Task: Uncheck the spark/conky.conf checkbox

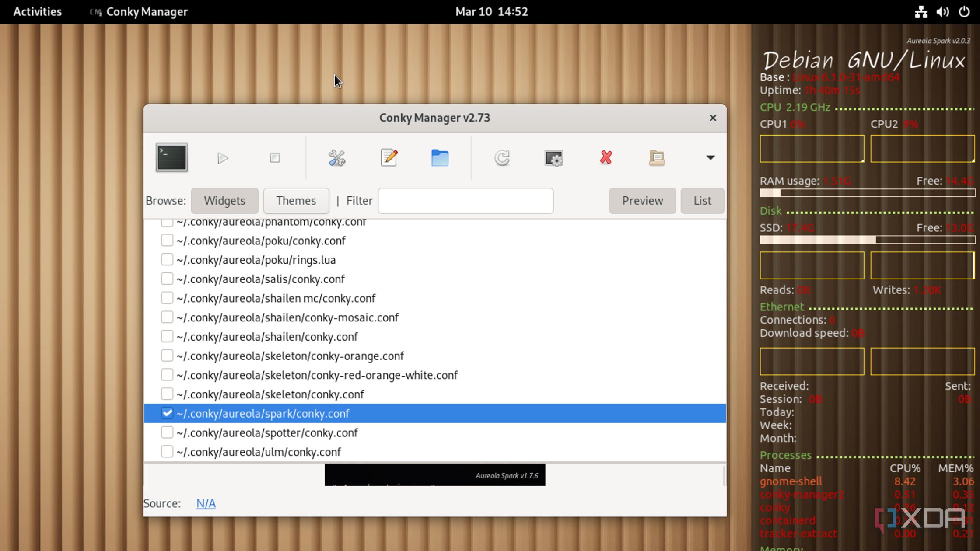Action: point(167,413)
